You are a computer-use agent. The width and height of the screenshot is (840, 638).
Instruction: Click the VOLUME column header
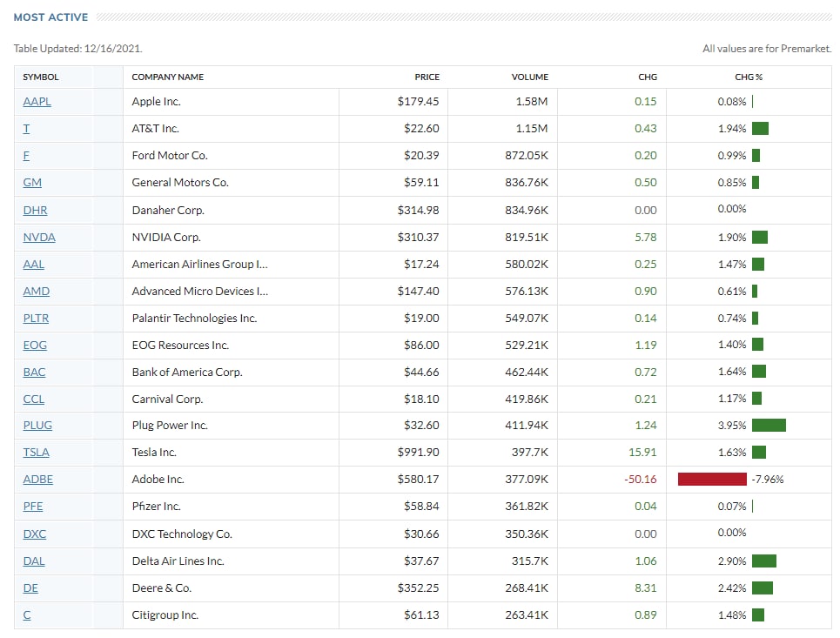(x=530, y=77)
